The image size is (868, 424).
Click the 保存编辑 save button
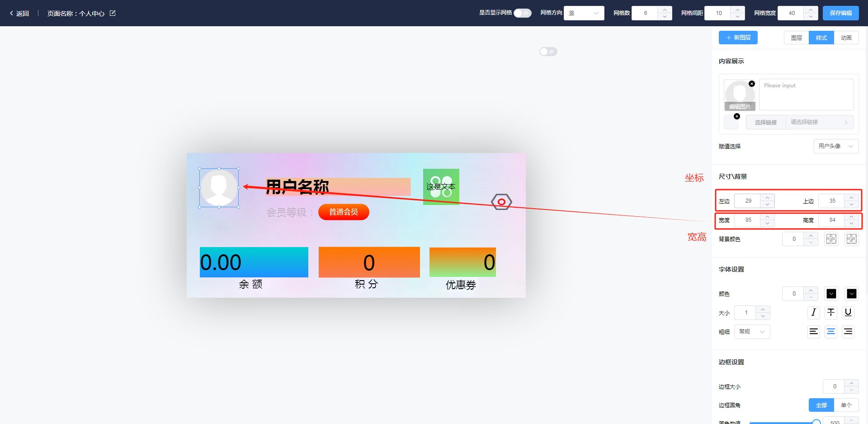[x=840, y=13]
